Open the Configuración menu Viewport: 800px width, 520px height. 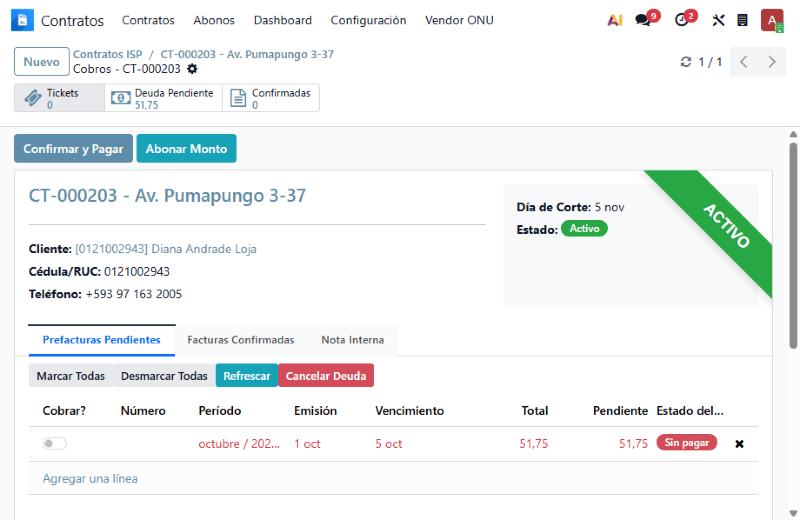pos(368,20)
